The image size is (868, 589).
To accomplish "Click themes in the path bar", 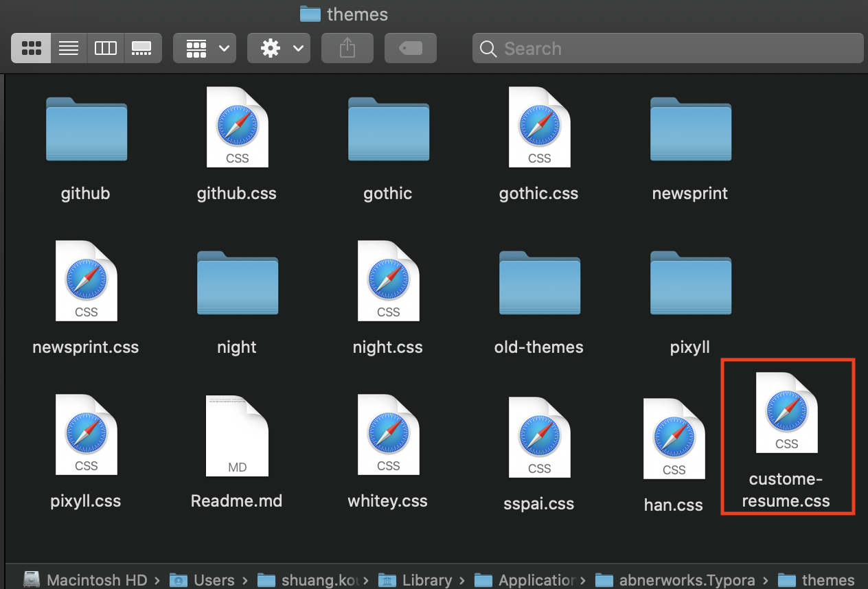I will click(816, 580).
